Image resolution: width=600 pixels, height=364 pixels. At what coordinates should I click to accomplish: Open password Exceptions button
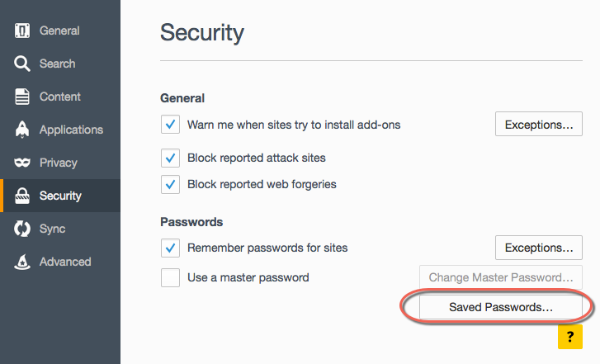pyautogui.click(x=538, y=248)
